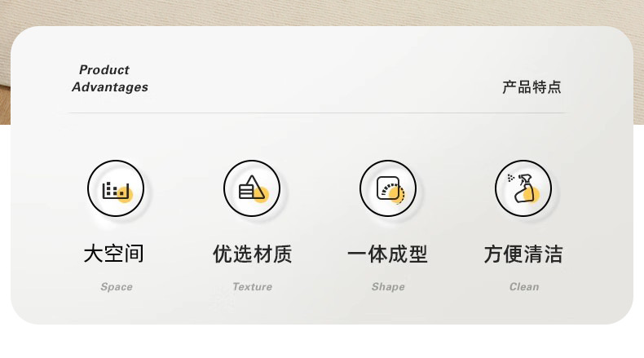Click the selected material texture icon
This screenshot has width=644, height=358.
click(x=252, y=188)
